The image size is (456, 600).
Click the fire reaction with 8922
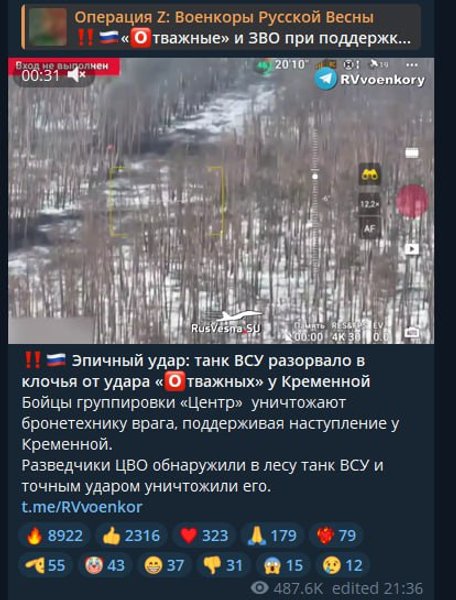tap(54, 536)
